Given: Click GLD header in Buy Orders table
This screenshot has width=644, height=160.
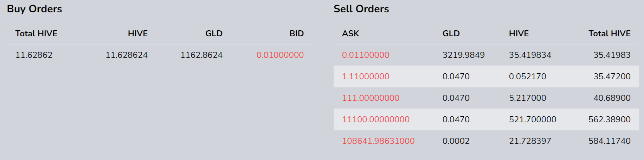Looking at the screenshot, I should point(214,33).
